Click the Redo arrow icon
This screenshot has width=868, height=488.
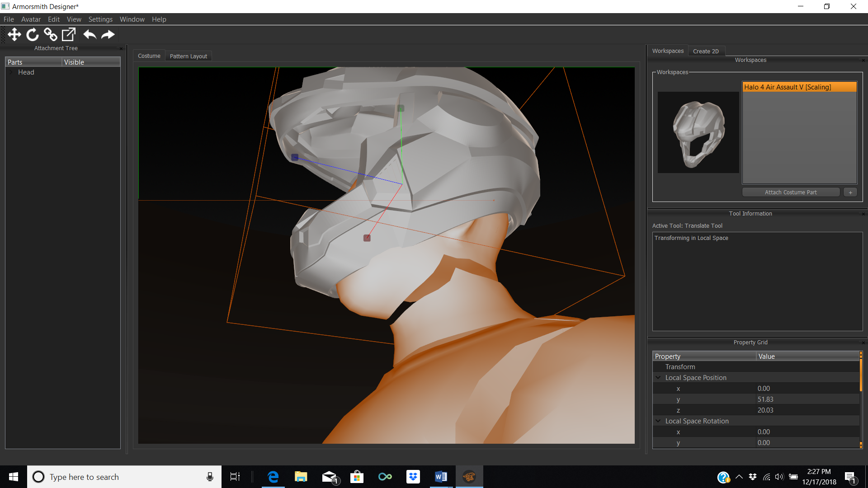pos(108,35)
